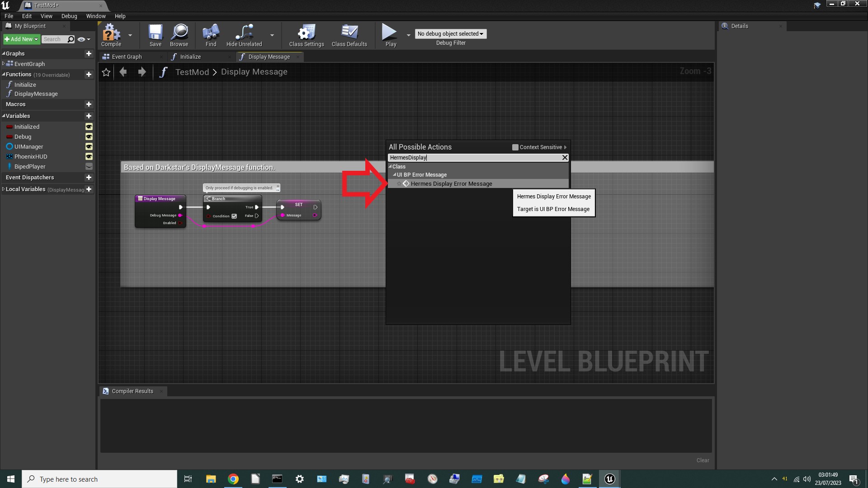Image resolution: width=868 pixels, height=488 pixels.
Task: Select Hermes Display Error Message action
Action: click(x=478, y=184)
